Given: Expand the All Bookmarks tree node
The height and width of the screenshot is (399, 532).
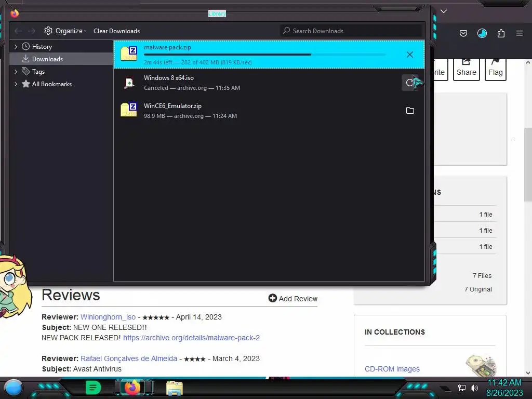Looking at the screenshot, I should [16, 84].
